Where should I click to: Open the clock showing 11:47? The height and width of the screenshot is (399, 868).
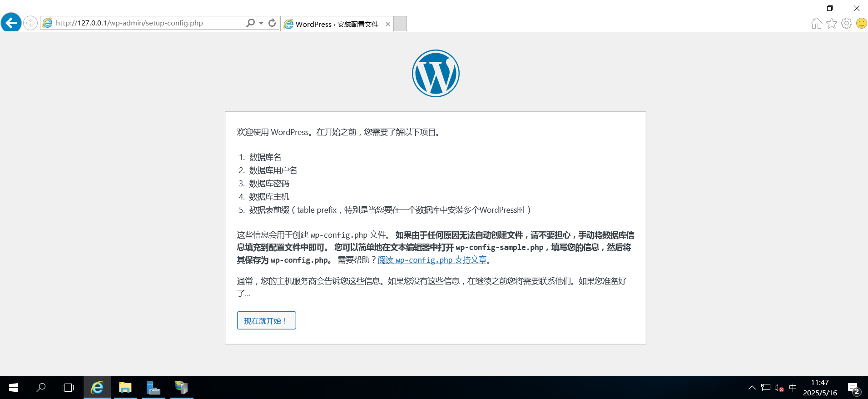coord(820,388)
